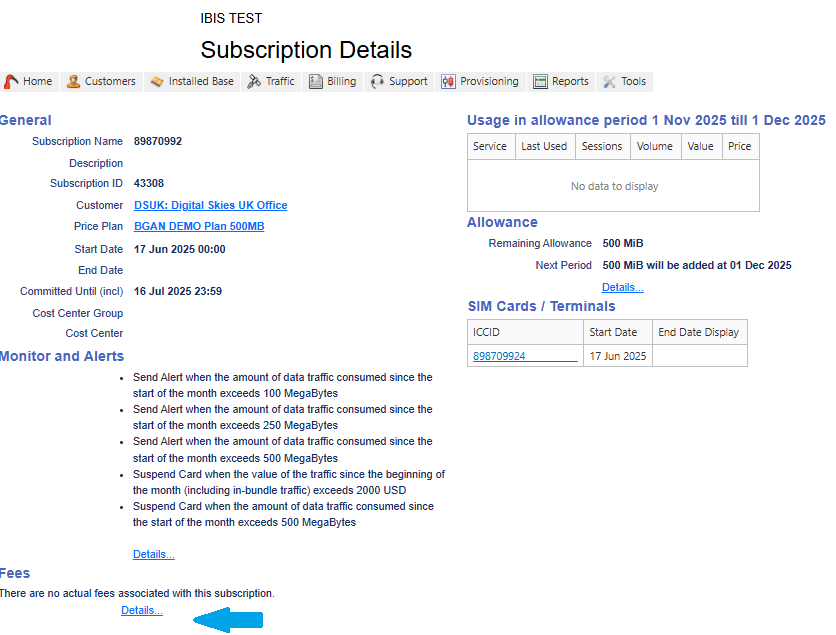Click the End Date Display column header
This screenshot has width=836, height=635.
(x=699, y=331)
